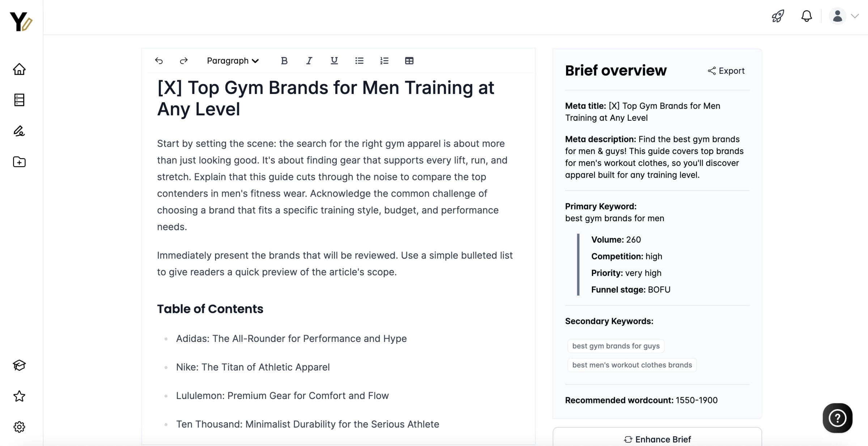The width and height of the screenshot is (868, 446).
Task: Click the article title heading
Action: pos(325,98)
